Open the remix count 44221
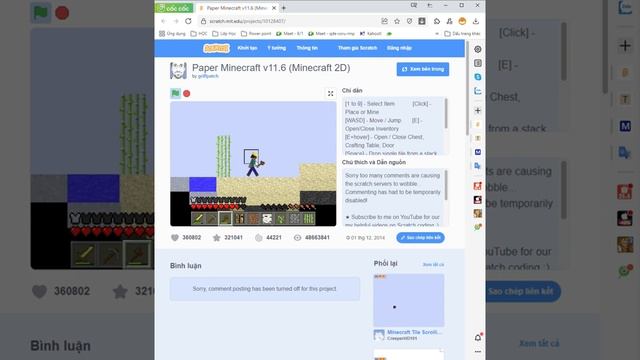640x360 pixels. point(268,238)
